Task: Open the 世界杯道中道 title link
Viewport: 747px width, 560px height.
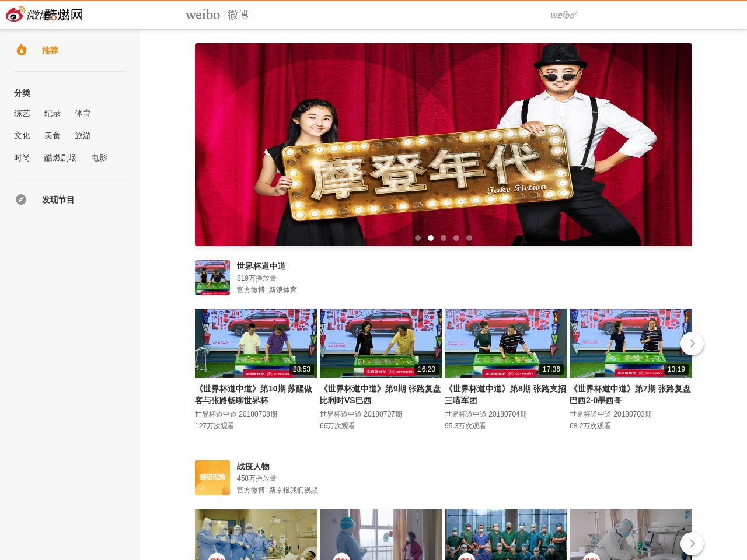Action: click(261, 266)
